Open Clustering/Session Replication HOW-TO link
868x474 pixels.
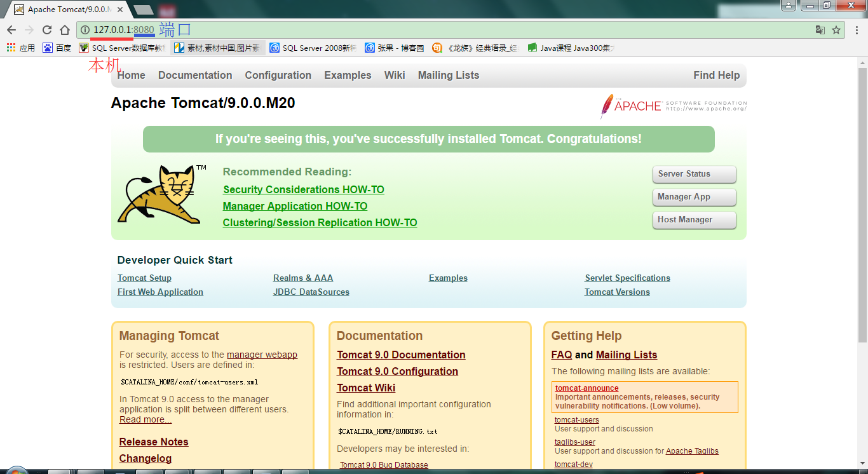point(320,222)
